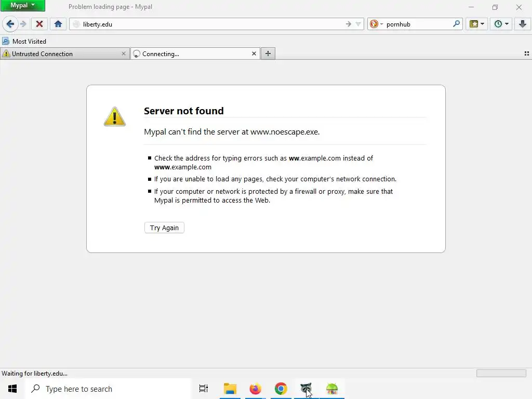Close the Connecting... tab
Screen dimensions: 532x399
coord(254,54)
